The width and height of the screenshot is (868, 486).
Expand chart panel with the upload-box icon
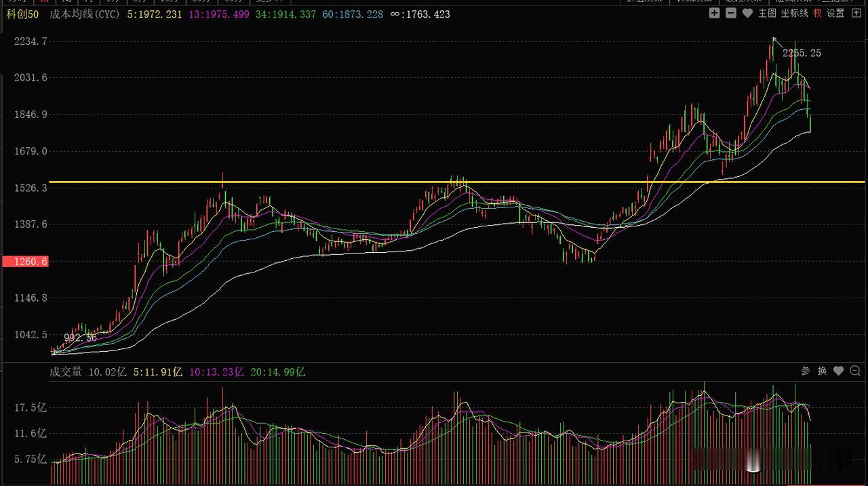click(856, 13)
